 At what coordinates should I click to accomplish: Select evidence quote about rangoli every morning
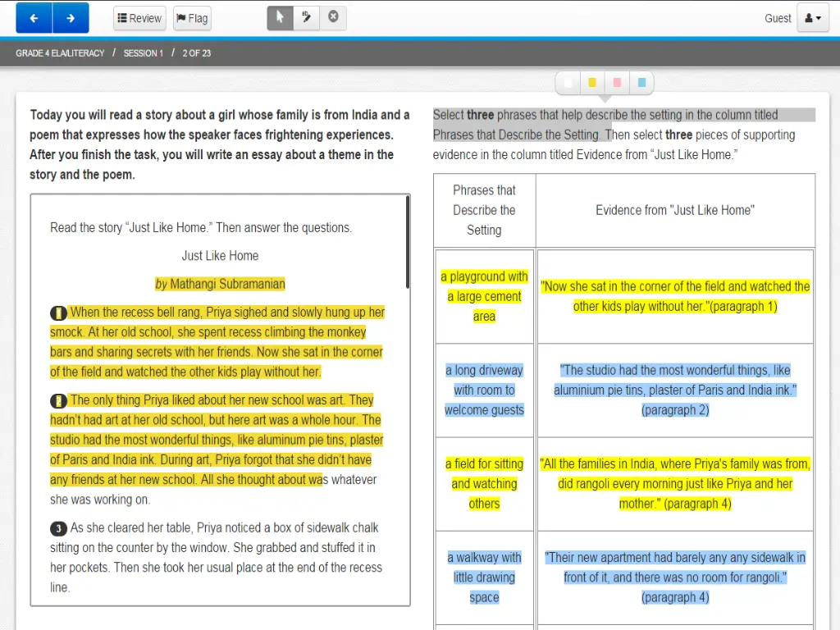[x=675, y=484]
